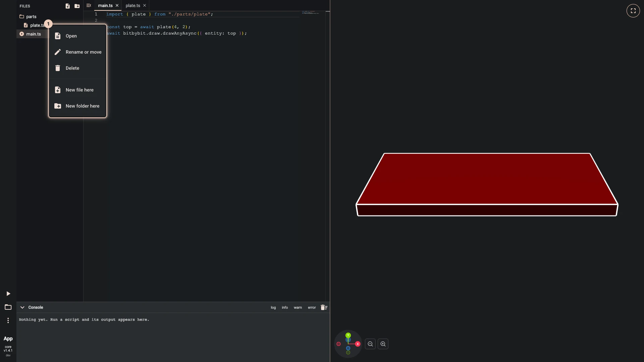Toggle the log console filter
644x362 pixels.
tap(273, 307)
